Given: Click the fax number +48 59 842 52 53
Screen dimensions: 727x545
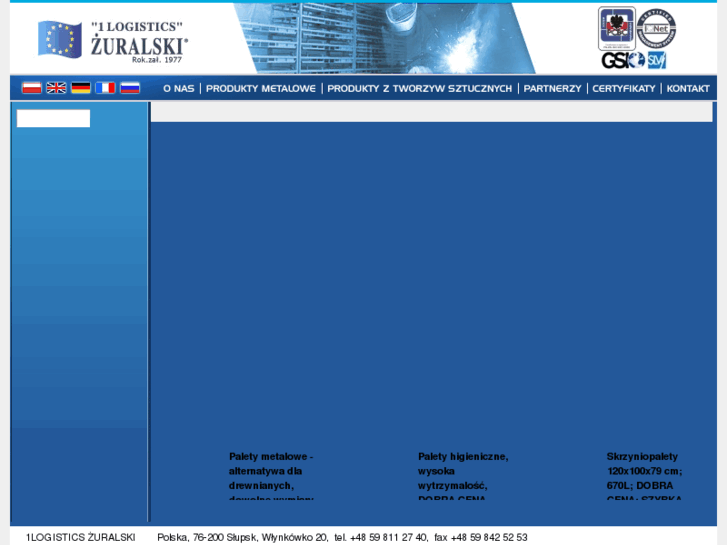Looking at the screenshot, I should point(489,537).
